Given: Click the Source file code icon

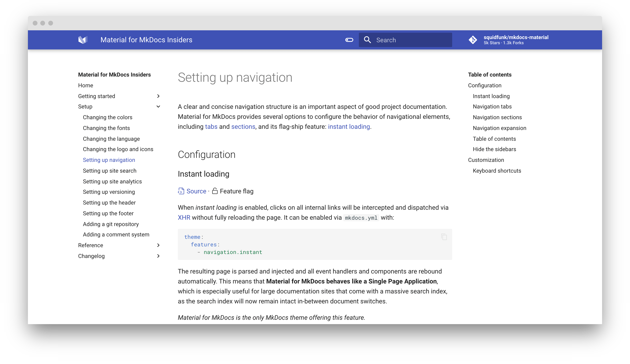Looking at the screenshot, I should 181,191.
